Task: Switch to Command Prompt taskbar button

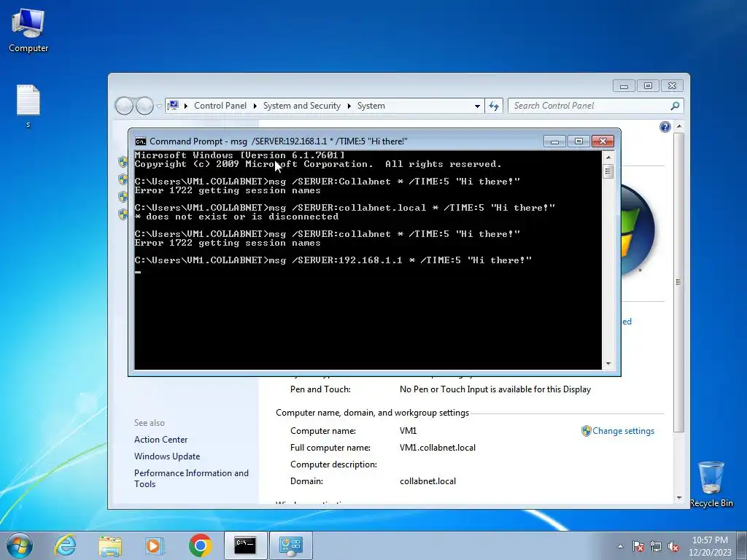Action: coord(245,545)
